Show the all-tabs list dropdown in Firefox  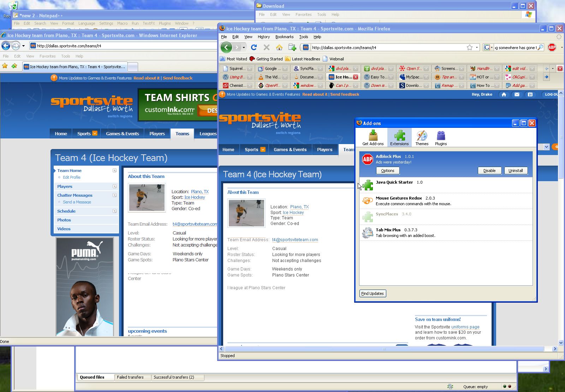553,69
